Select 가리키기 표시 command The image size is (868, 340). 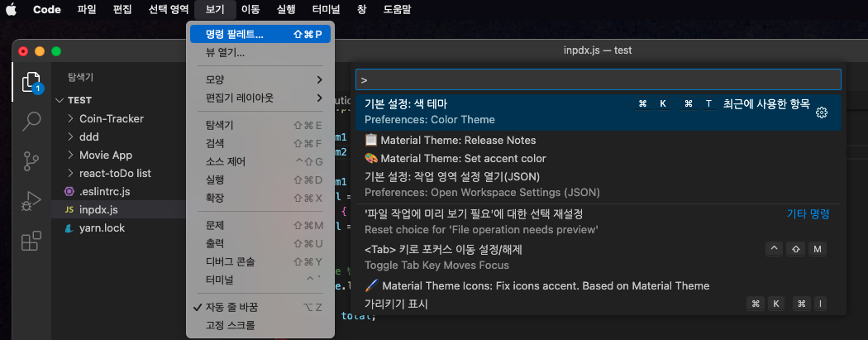click(599, 304)
